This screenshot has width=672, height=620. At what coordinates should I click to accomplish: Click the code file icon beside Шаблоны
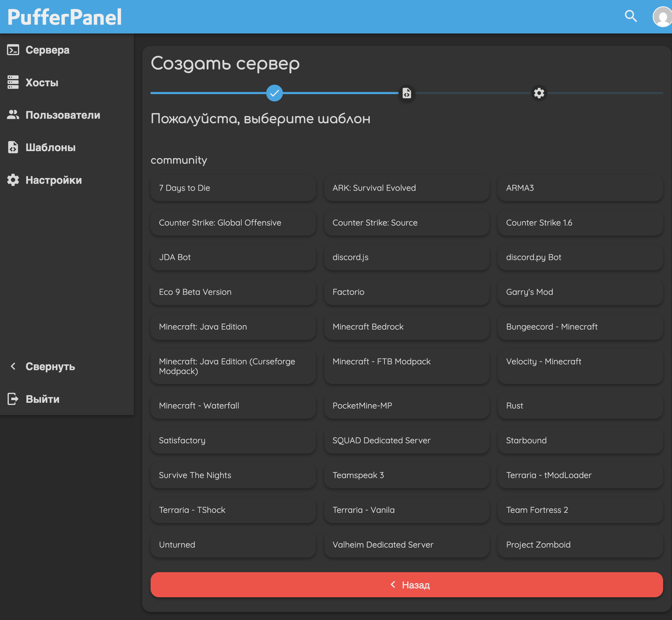point(13,147)
